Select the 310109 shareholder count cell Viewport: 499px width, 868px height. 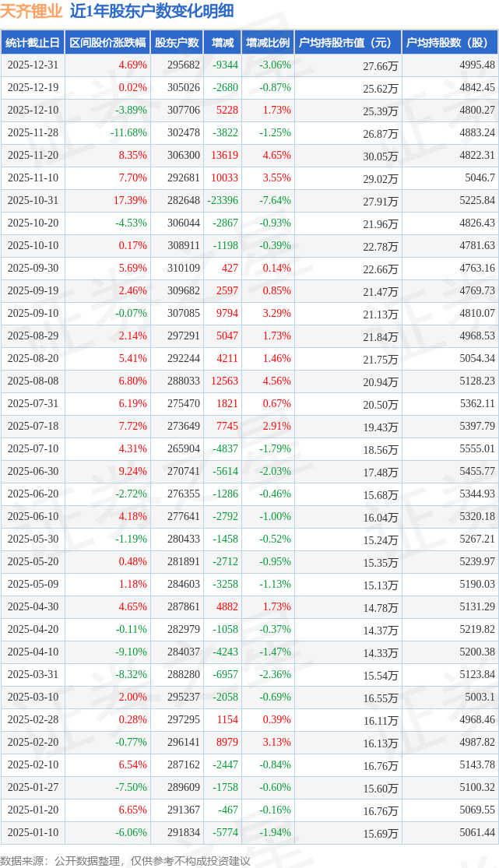pyautogui.click(x=183, y=269)
